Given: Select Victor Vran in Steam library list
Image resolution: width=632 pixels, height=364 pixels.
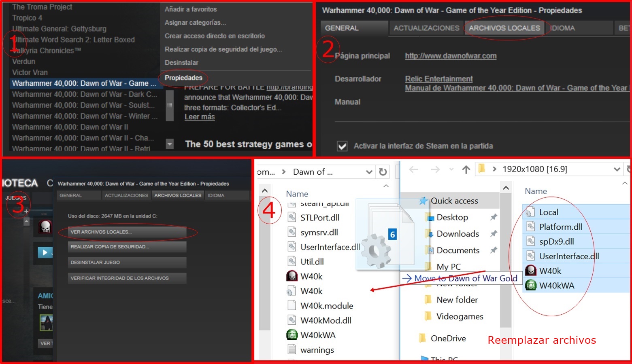Looking at the screenshot, I should 30,72.
